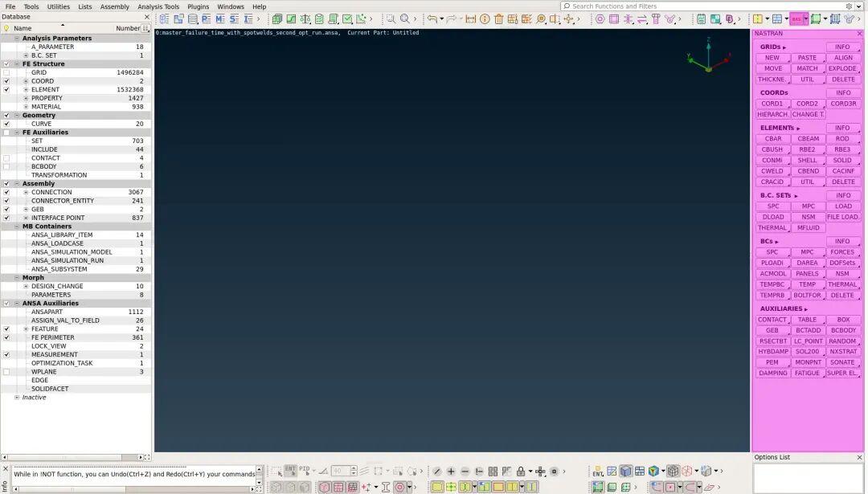Click the wireframe cube display icon
Screen dimensions: 868x494
[x=673, y=471]
